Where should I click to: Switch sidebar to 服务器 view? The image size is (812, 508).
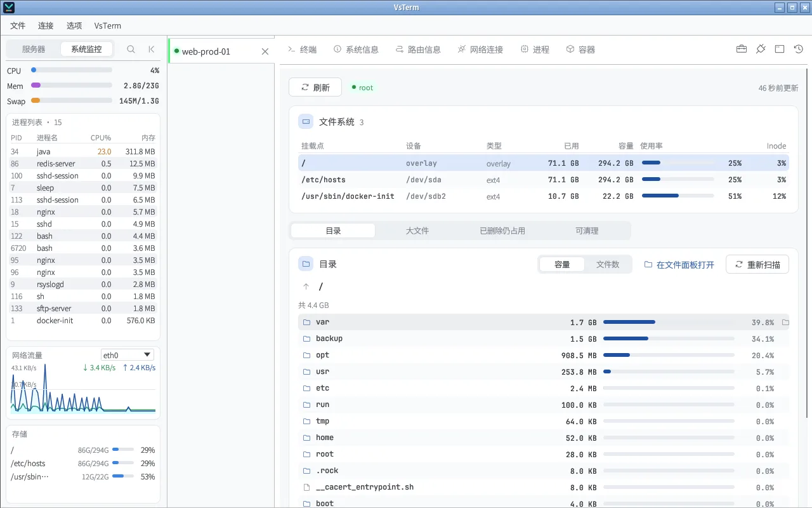point(34,49)
